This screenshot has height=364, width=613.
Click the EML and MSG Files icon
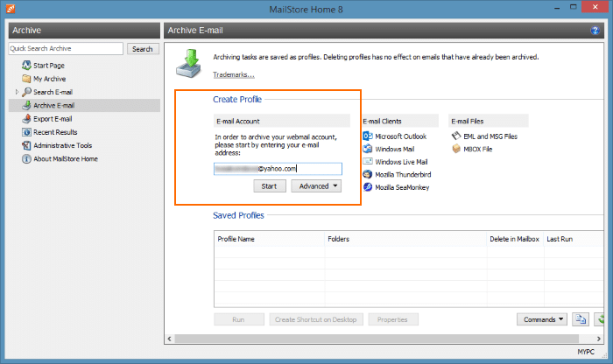(x=456, y=136)
